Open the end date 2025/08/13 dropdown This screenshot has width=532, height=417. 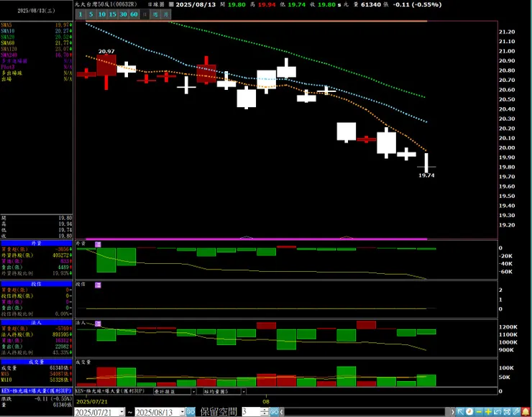point(183,412)
